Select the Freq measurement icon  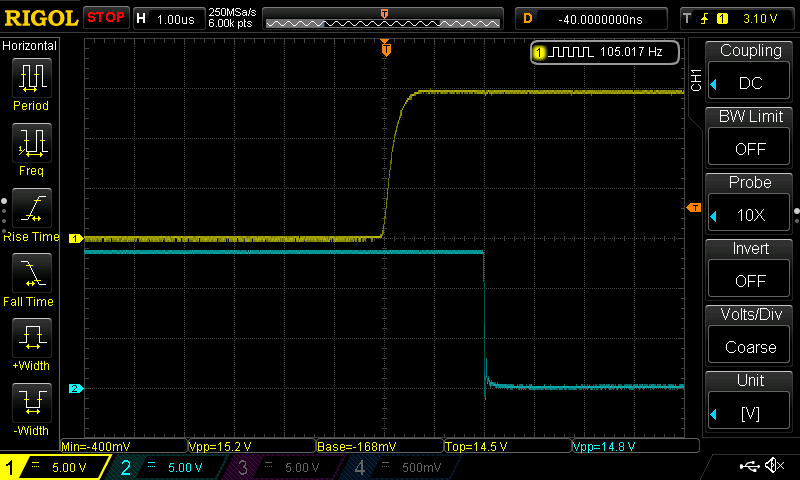(x=31, y=147)
